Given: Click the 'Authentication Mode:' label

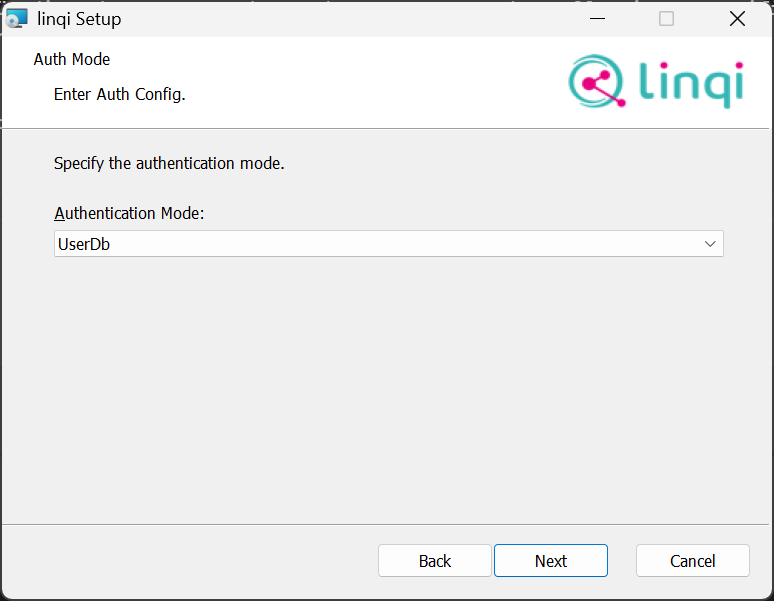Looking at the screenshot, I should click(129, 213).
